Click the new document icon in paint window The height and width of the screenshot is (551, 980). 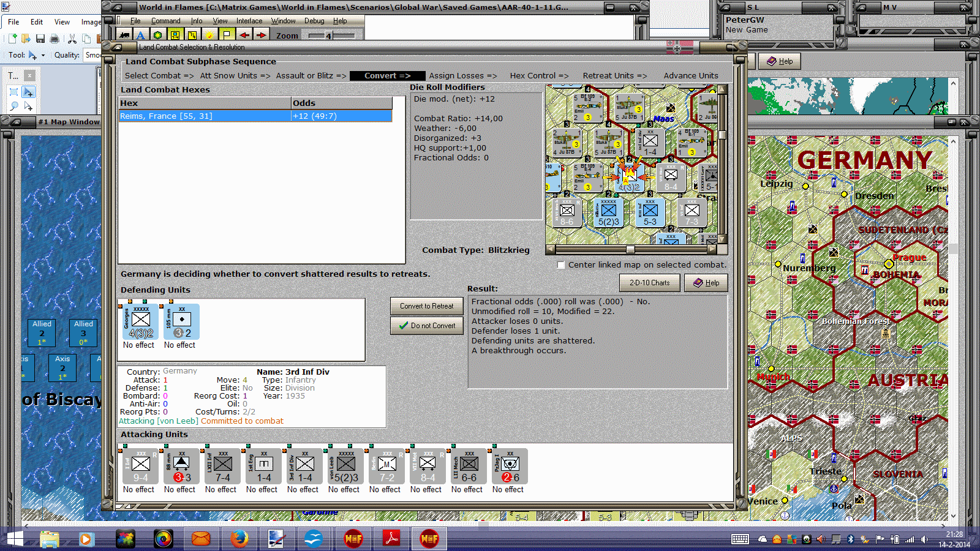click(12, 39)
